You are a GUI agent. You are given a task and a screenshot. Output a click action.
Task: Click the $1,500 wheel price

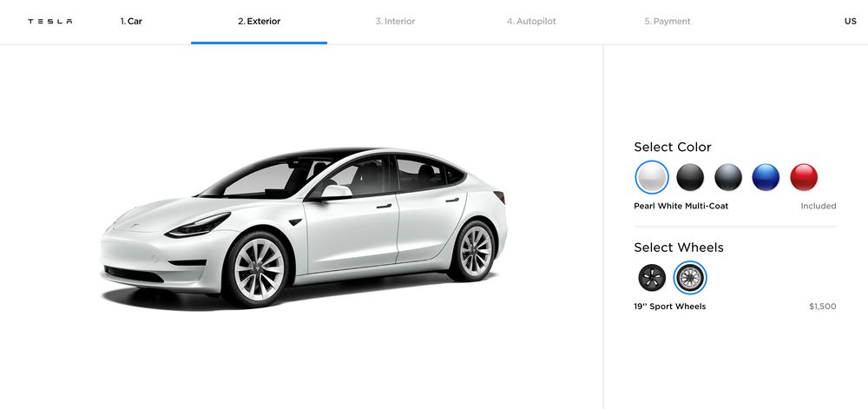[x=823, y=307]
